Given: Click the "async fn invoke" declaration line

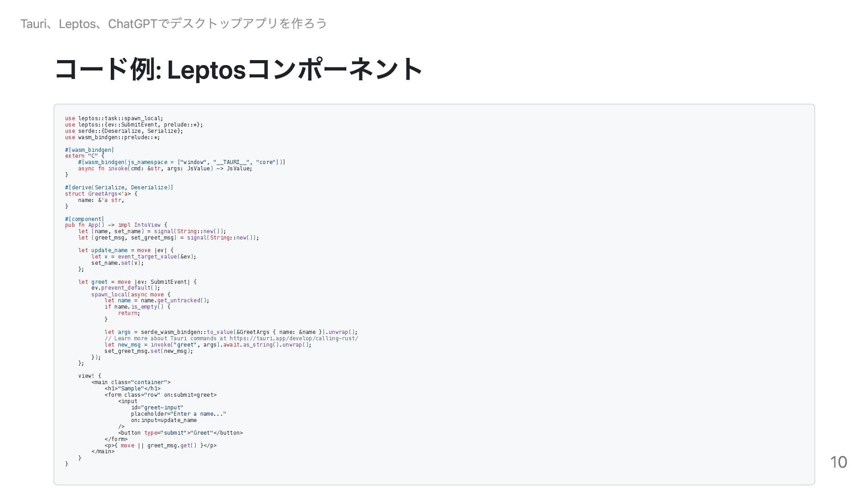Looking at the screenshot, I should [165, 169].
